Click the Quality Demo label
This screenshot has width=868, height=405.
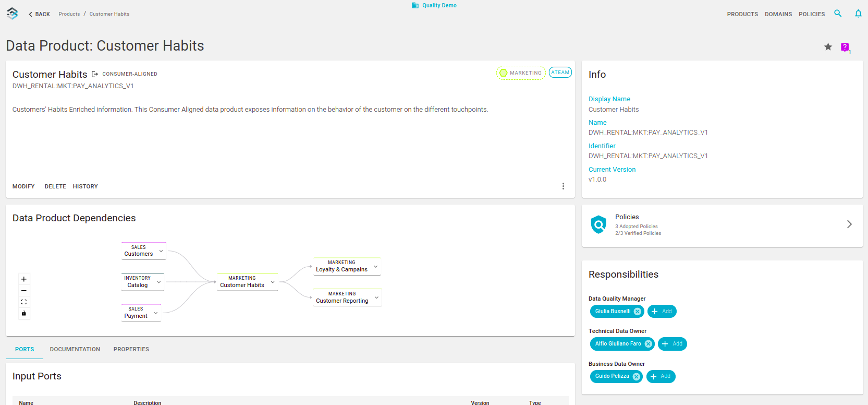[439, 5]
